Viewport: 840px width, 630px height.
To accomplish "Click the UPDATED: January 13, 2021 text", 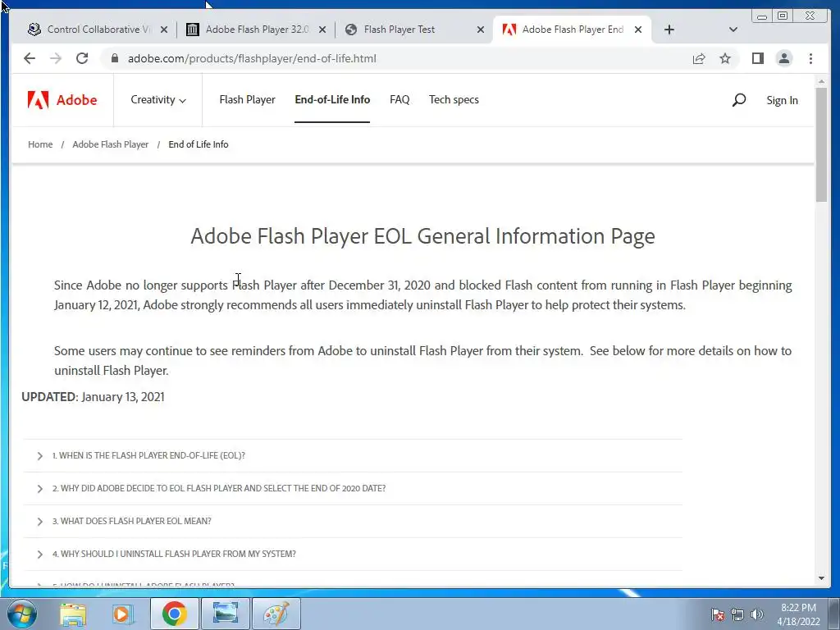I will click(x=94, y=397).
